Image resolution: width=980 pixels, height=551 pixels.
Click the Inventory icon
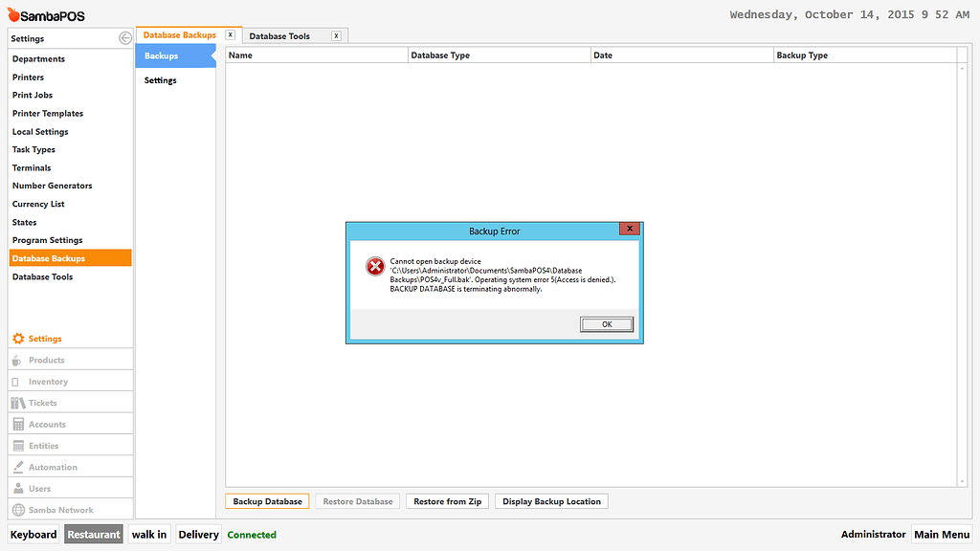point(15,382)
